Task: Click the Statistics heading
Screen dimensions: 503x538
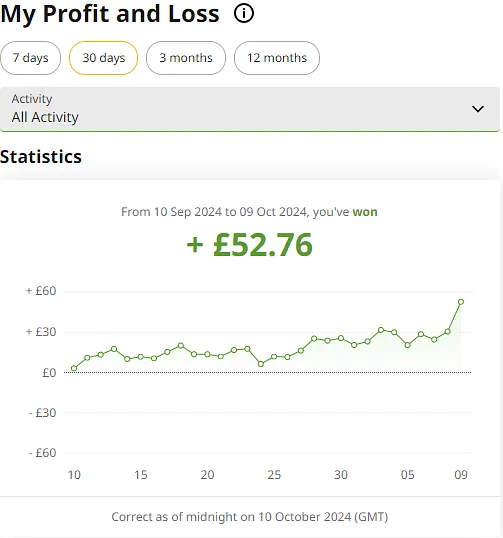Action: [x=41, y=157]
